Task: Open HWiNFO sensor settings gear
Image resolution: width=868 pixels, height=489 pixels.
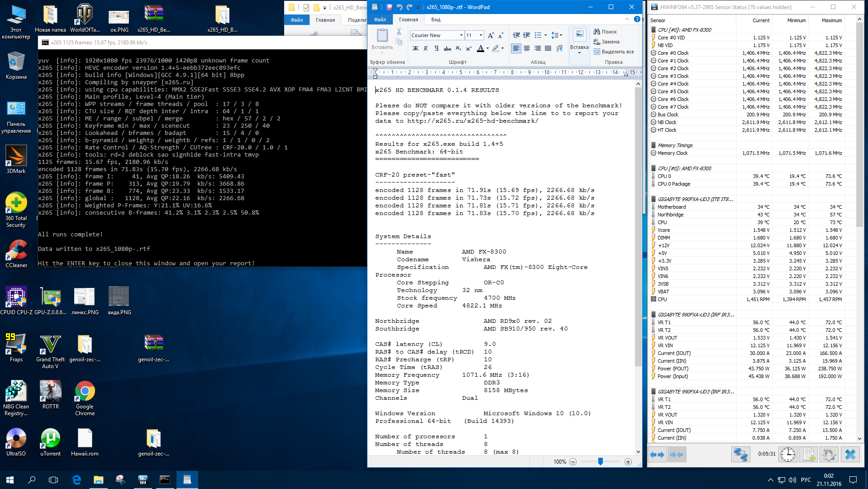Action: tap(829, 454)
